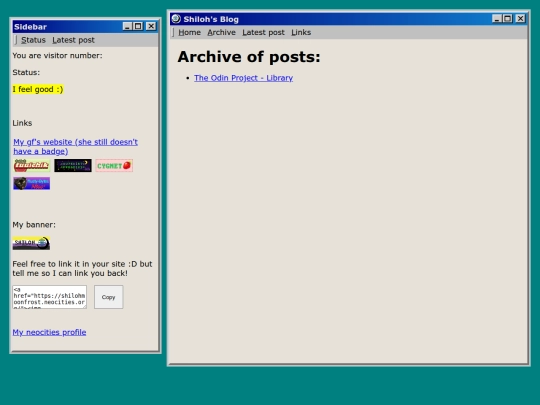Minimize the Sidebar window
The width and height of the screenshot is (540, 405).
(127, 26)
